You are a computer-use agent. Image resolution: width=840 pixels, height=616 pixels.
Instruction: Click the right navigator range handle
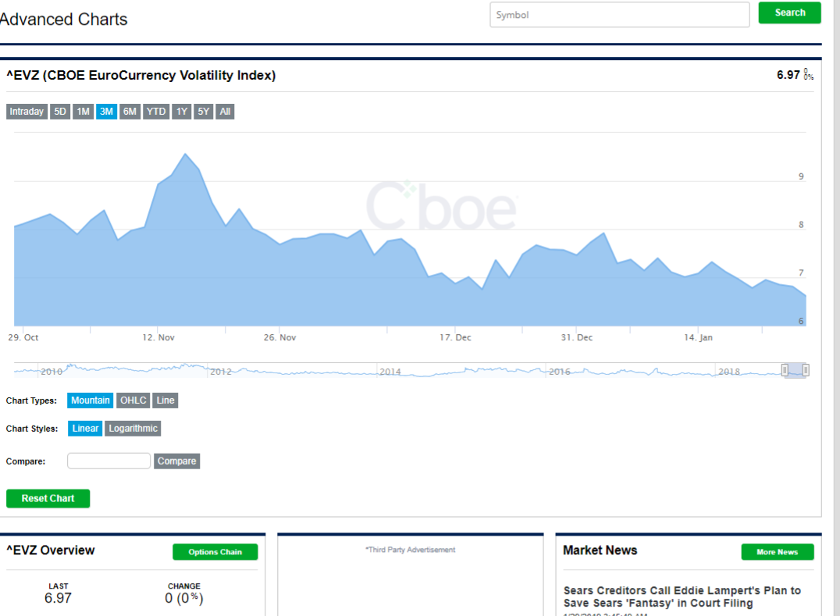(x=805, y=369)
